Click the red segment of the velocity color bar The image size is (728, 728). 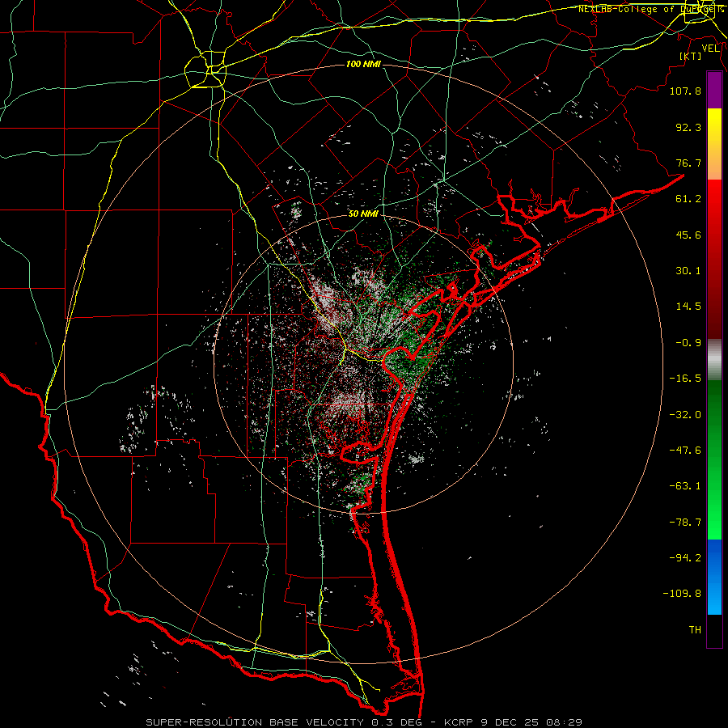click(x=714, y=259)
